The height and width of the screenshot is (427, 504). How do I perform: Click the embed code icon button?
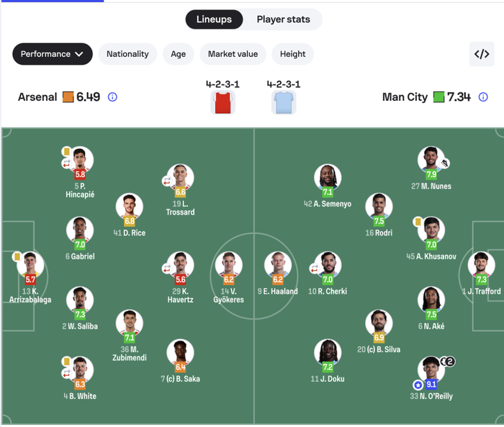(x=481, y=54)
